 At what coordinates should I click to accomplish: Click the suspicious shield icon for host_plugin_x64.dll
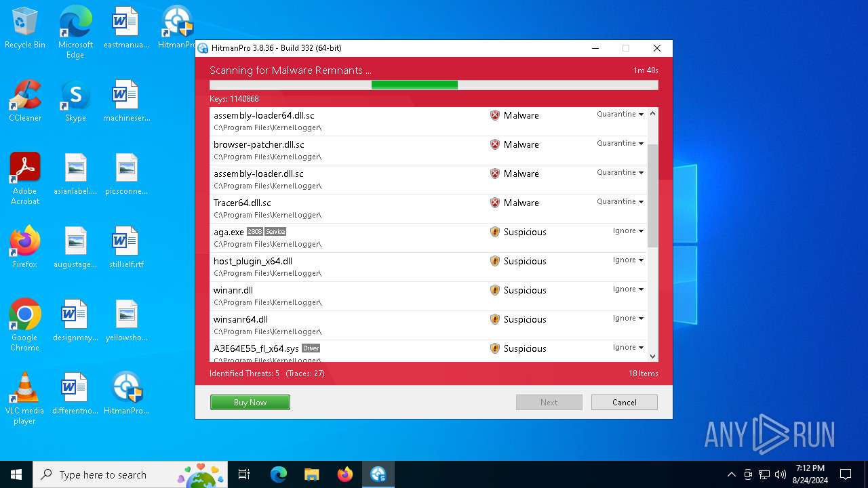point(495,261)
